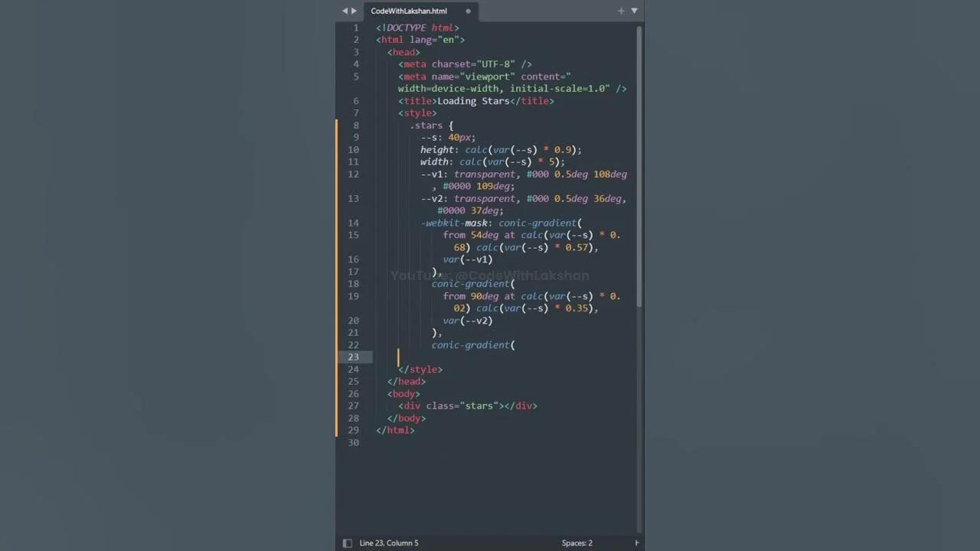This screenshot has width=980, height=551.
Task: Open the tab list dropdown arrow
Action: 634,11
